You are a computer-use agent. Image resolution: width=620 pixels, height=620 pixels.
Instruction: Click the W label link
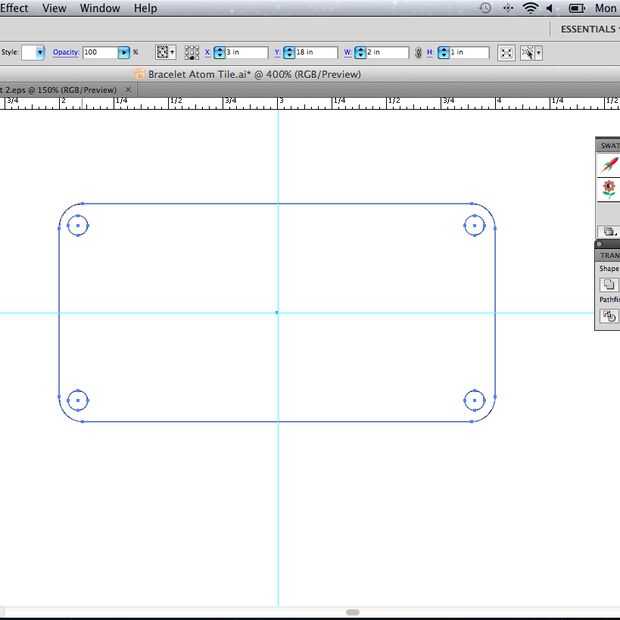click(348, 52)
